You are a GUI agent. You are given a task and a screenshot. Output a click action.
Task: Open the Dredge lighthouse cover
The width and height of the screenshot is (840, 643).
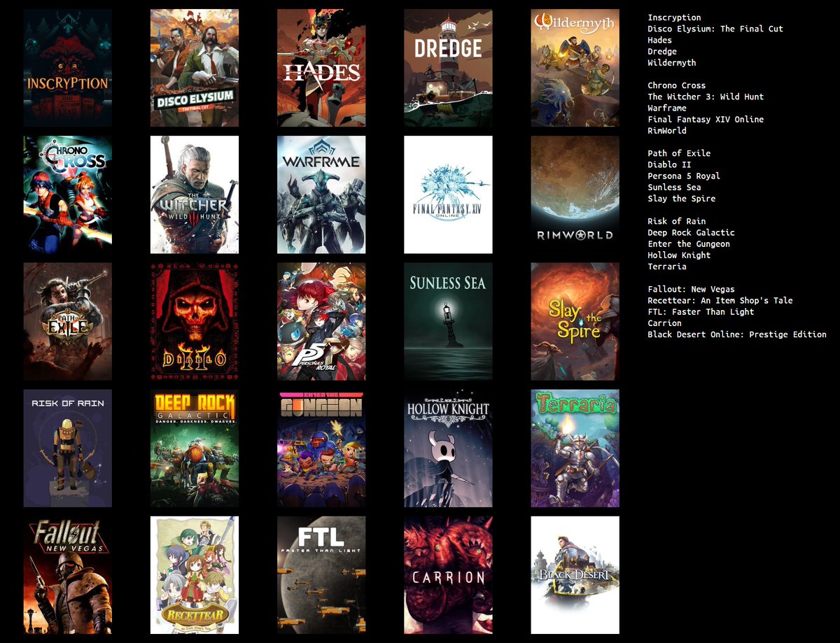(448, 68)
